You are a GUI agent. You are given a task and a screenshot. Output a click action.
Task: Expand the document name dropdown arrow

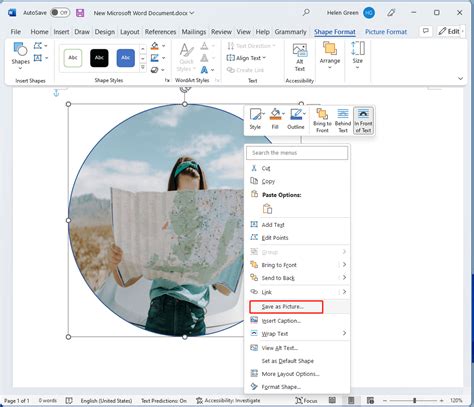coord(192,13)
